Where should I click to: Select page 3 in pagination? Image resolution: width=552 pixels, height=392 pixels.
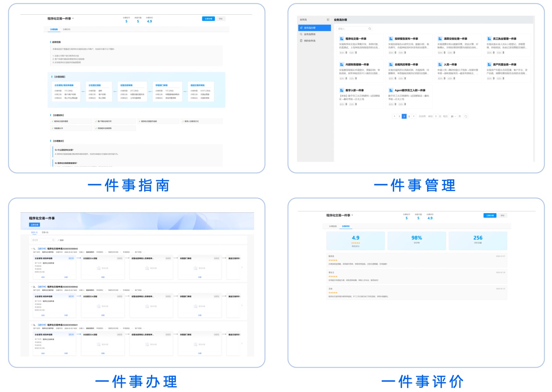click(x=409, y=116)
